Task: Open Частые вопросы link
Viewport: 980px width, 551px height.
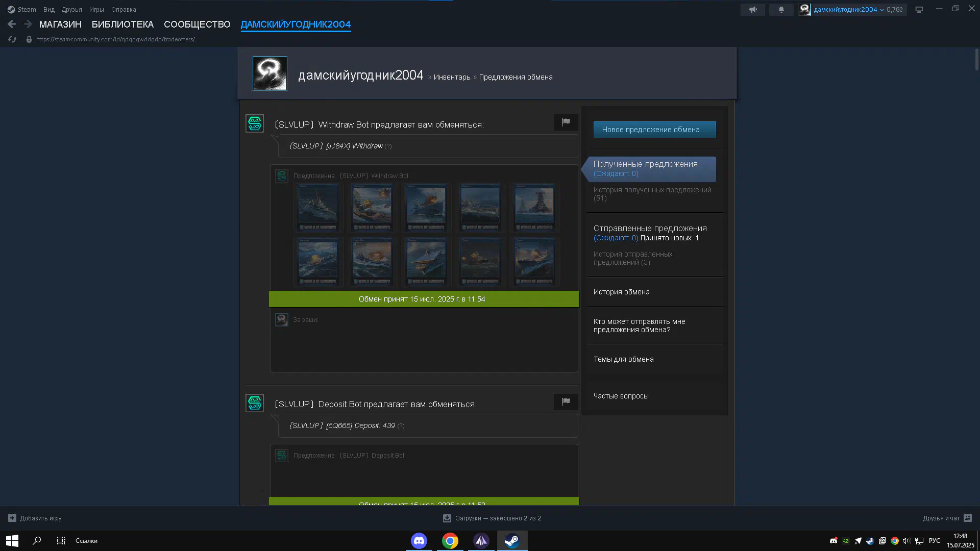Action: point(621,396)
